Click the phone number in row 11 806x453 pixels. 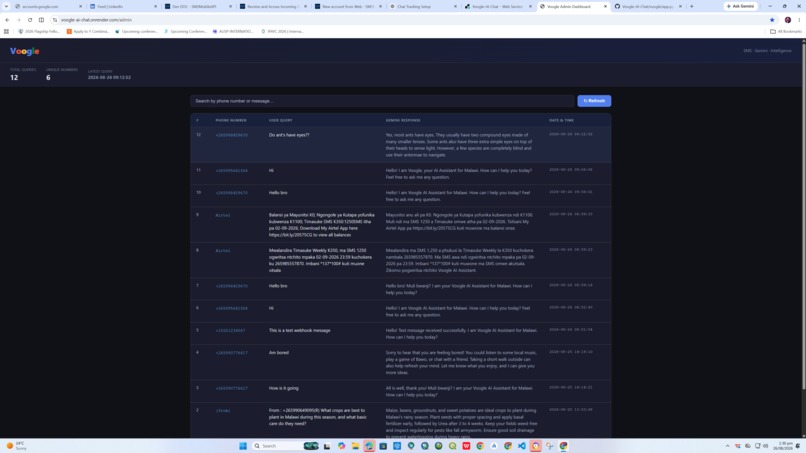tap(231, 171)
